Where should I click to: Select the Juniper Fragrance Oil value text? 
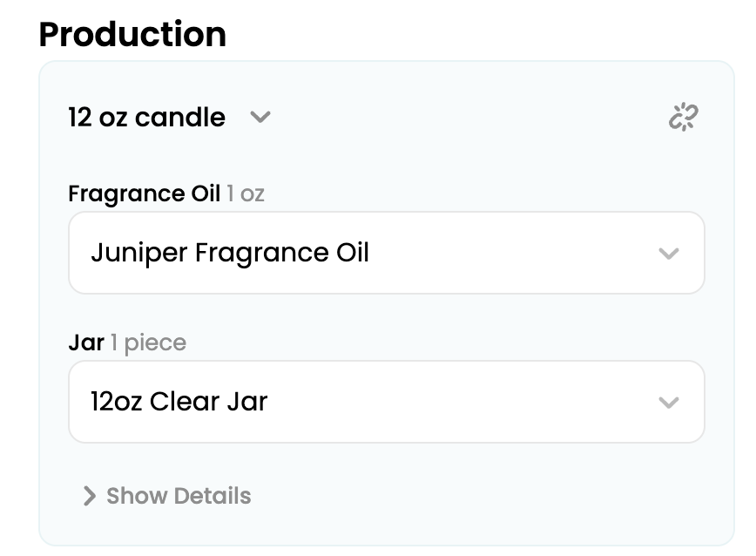tap(230, 253)
